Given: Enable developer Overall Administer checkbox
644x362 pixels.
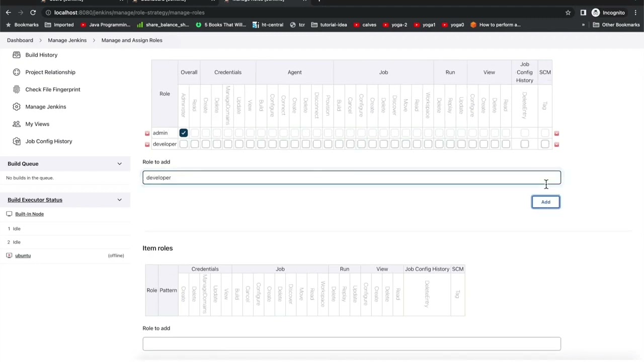Looking at the screenshot, I should click(x=184, y=144).
